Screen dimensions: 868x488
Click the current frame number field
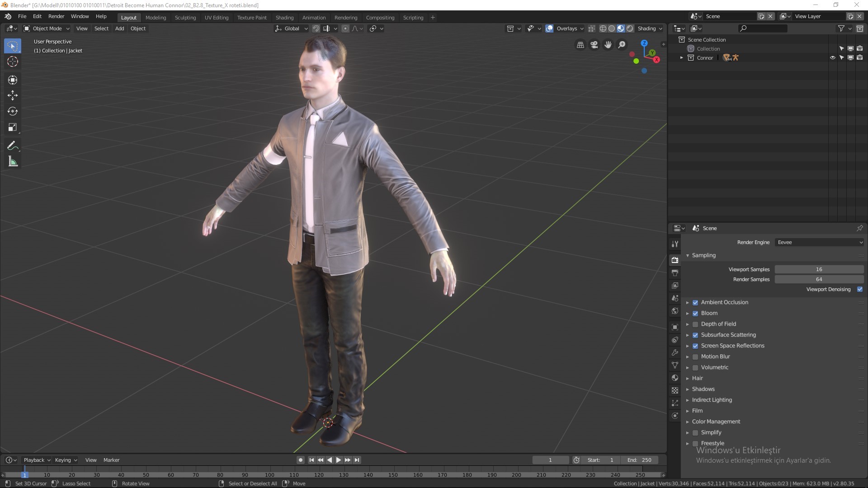coord(550,460)
